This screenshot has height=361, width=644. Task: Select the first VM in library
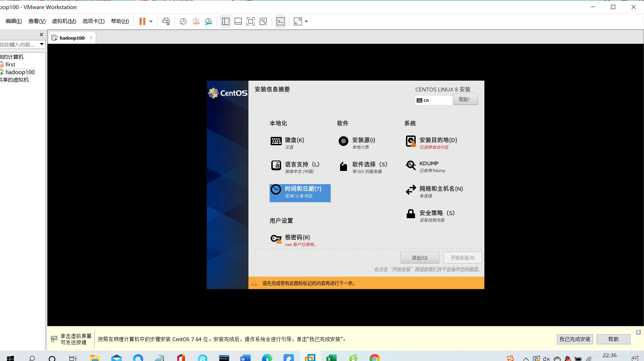(x=10, y=64)
